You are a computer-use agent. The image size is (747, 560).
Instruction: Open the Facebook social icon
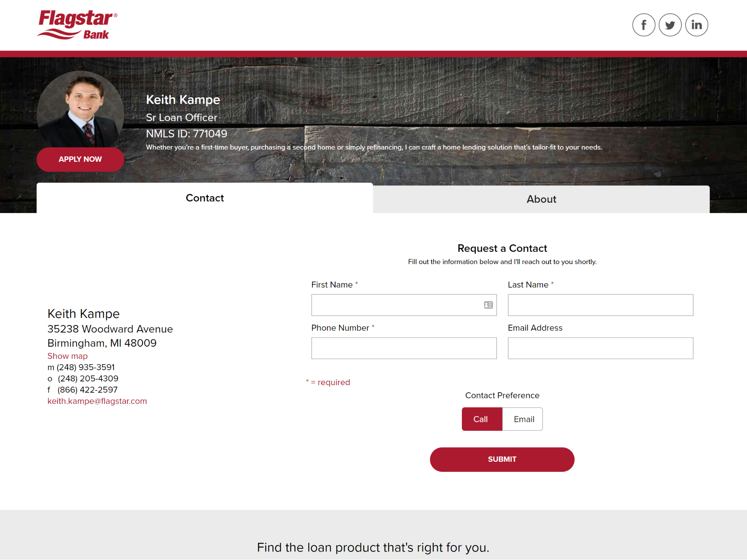(x=643, y=25)
